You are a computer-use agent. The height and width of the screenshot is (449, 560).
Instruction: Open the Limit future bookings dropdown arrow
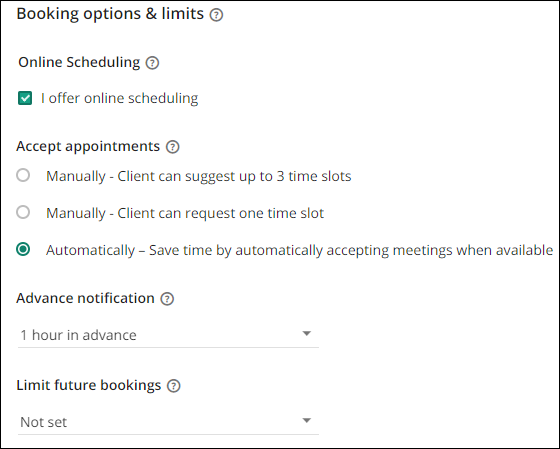(x=306, y=420)
